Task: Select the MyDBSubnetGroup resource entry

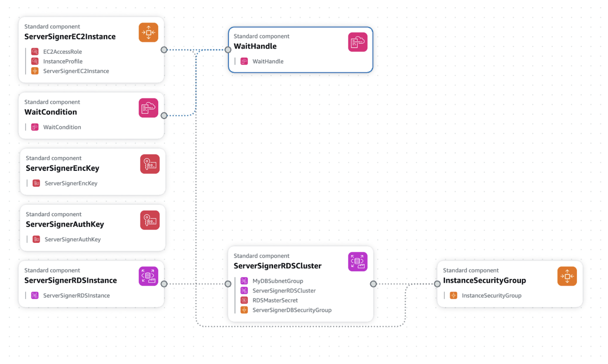Action: [277, 281]
